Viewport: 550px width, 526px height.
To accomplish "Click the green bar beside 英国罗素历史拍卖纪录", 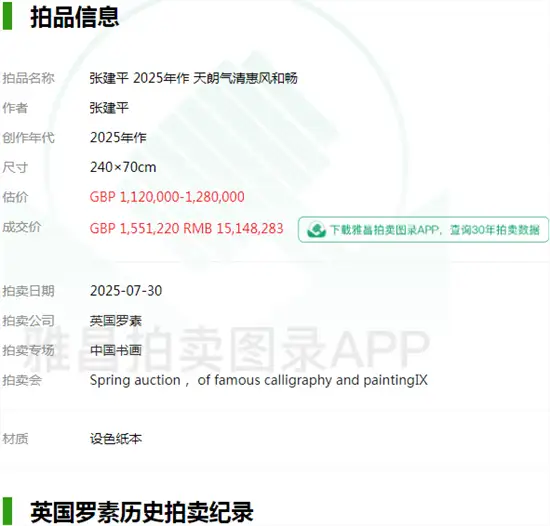I will (7, 511).
